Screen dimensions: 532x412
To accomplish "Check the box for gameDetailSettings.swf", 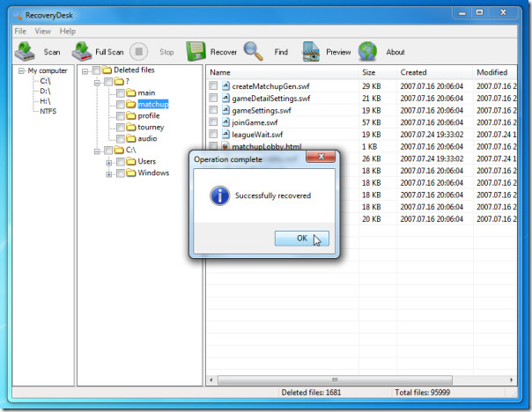I will coord(213,98).
